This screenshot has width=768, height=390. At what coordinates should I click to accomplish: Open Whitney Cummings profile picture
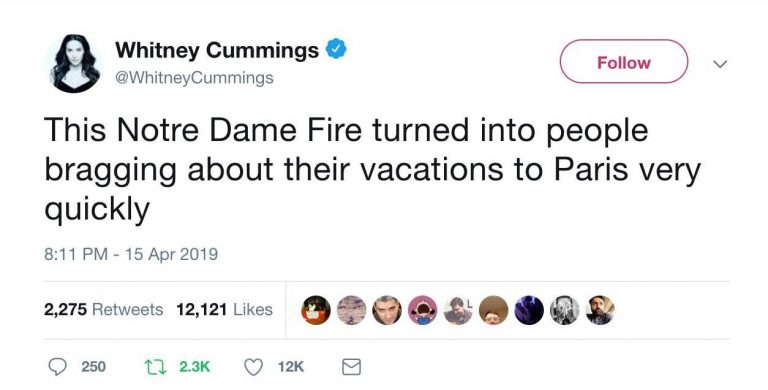click(x=74, y=63)
